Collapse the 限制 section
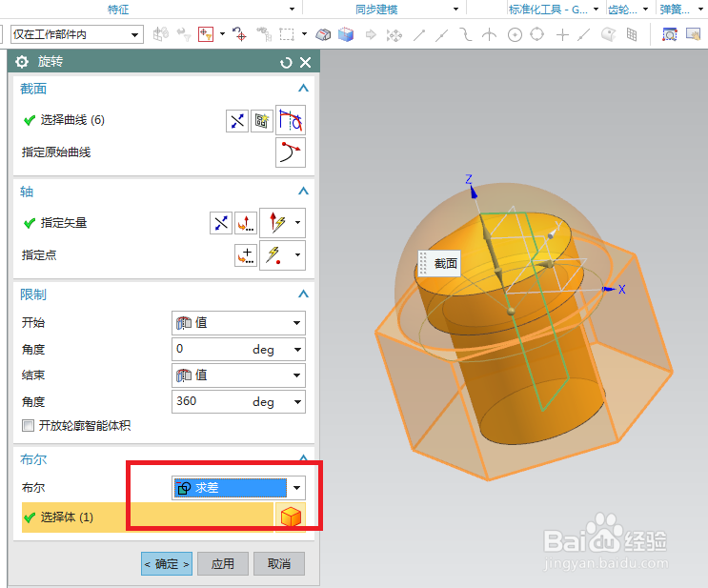 click(x=303, y=294)
